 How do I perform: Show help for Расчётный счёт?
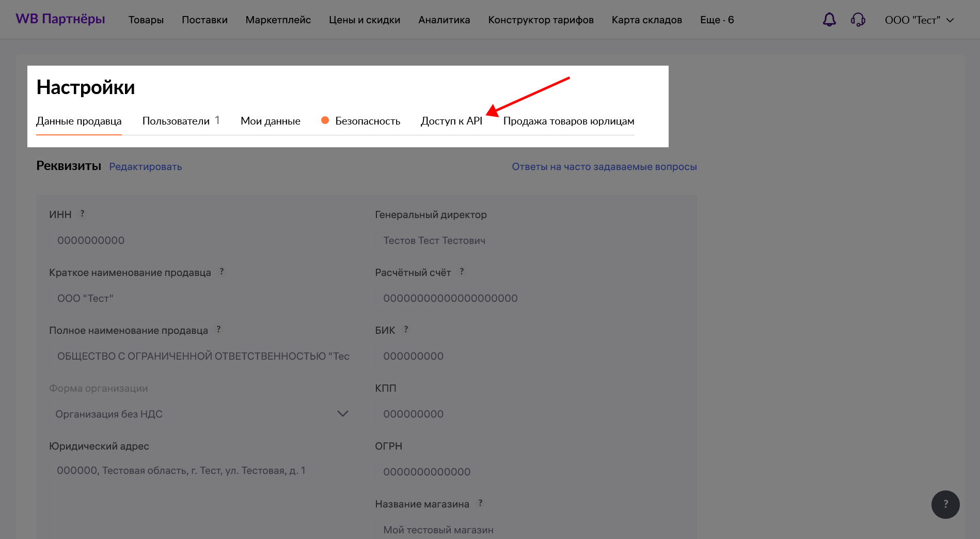click(462, 271)
